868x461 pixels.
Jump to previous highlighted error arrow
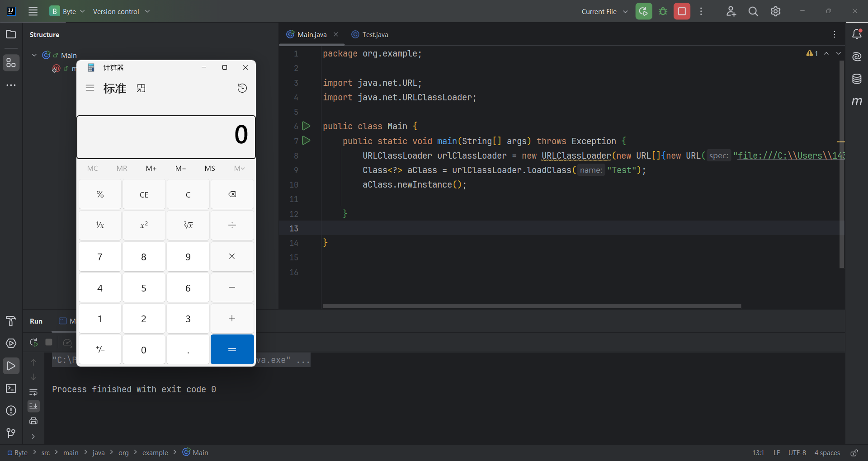click(x=826, y=53)
